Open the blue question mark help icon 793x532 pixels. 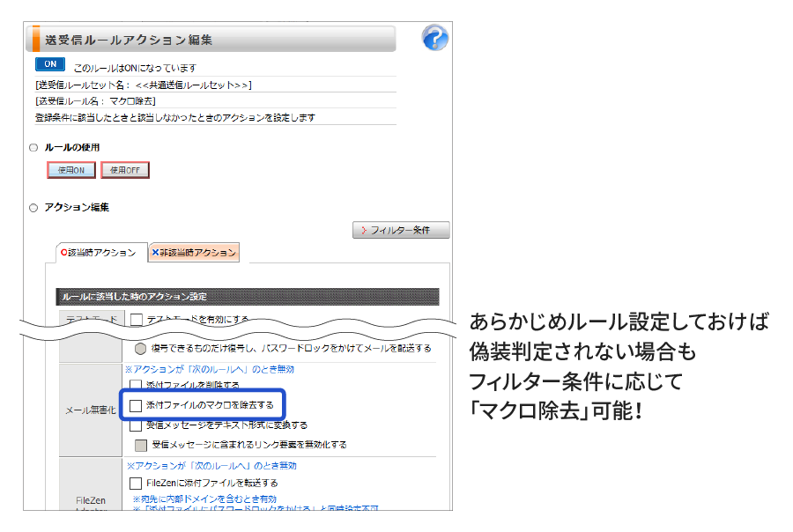434,38
